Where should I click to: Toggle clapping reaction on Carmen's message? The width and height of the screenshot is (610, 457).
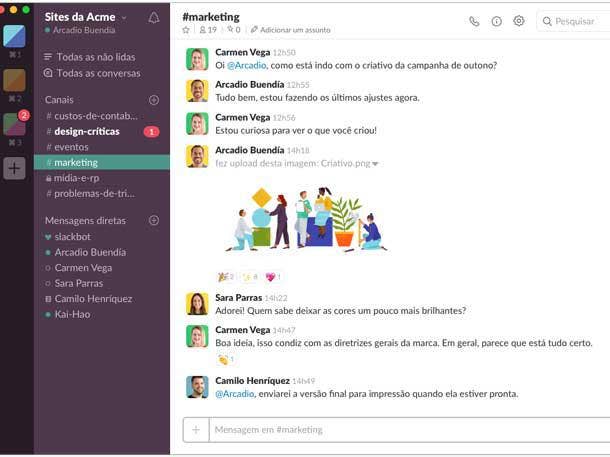(x=226, y=359)
